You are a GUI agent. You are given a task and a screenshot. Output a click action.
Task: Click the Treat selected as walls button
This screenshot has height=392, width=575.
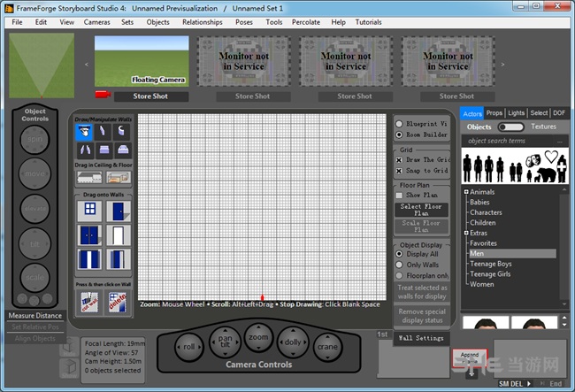click(x=422, y=292)
